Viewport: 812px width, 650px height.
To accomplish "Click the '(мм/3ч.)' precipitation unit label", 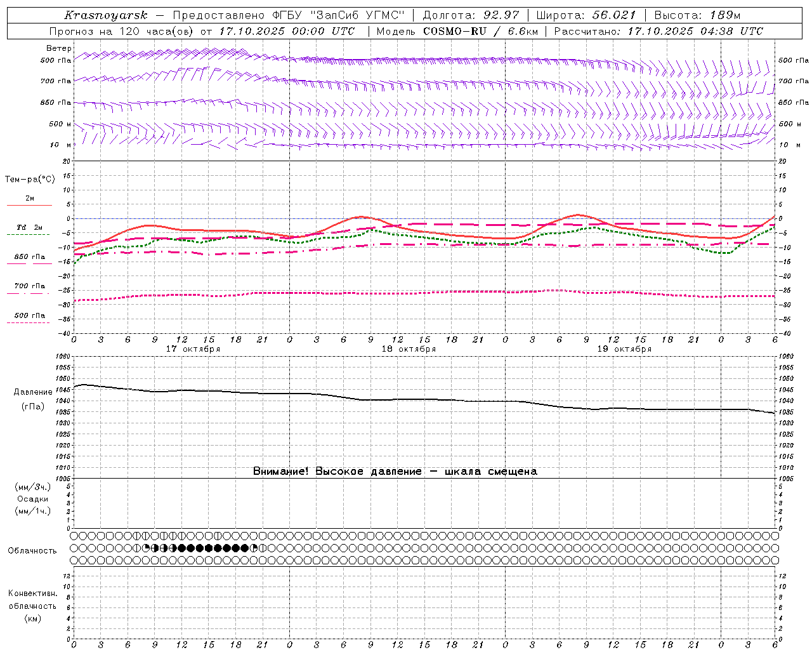I will click(32, 487).
